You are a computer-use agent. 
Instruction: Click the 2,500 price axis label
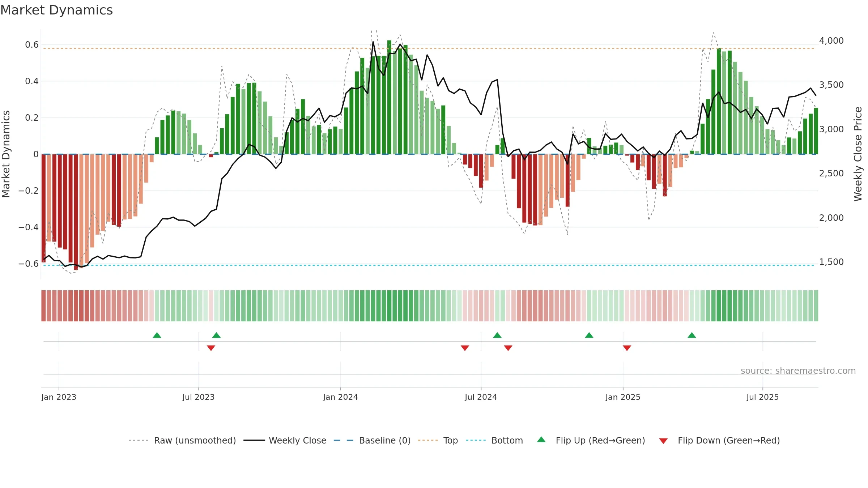pyautogui.click(x=831, y=173)
